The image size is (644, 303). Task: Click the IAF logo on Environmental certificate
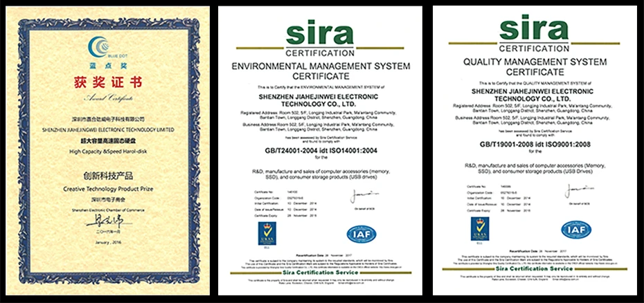(x=361, y=234)
